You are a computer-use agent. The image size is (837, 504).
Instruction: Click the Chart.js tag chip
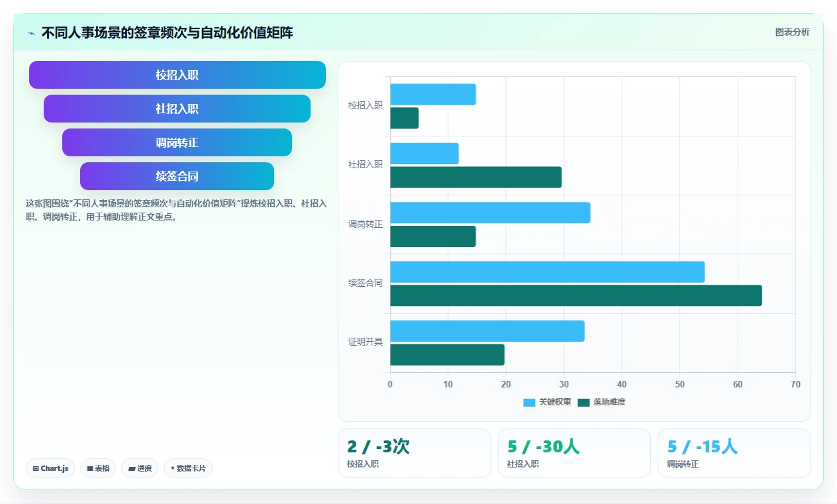[51, 468]
